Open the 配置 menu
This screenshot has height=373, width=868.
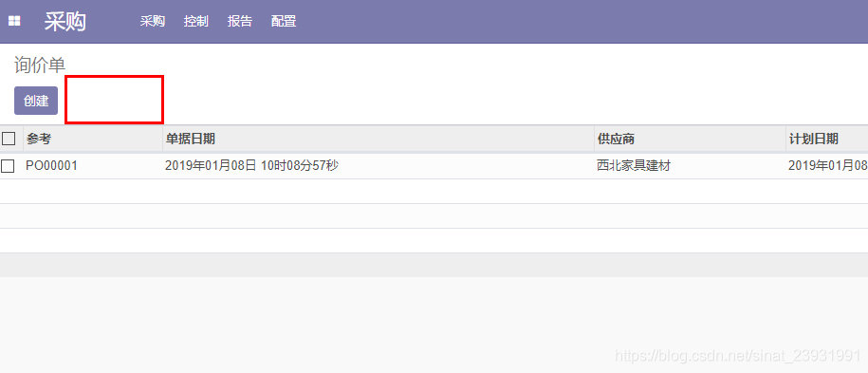[284, 22]
